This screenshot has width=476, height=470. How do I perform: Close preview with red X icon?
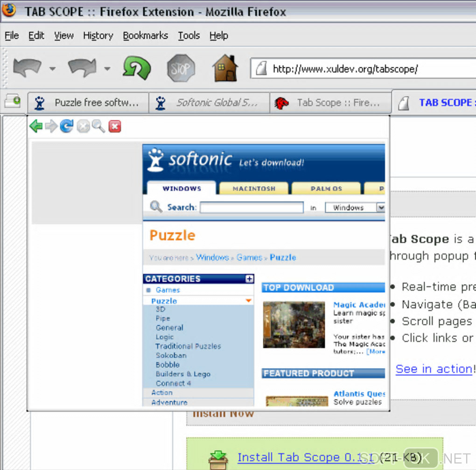pyautogui.click(x=115, y=126)
